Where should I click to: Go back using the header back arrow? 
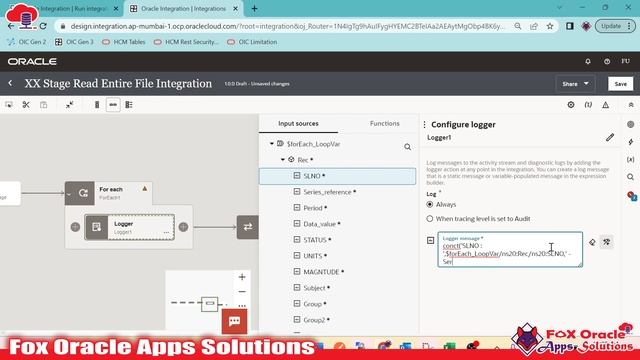click(x=10, y=83)
